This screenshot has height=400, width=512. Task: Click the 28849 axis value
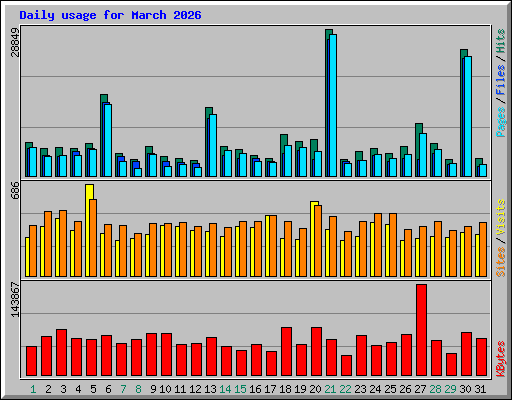(x=15, y=42)
